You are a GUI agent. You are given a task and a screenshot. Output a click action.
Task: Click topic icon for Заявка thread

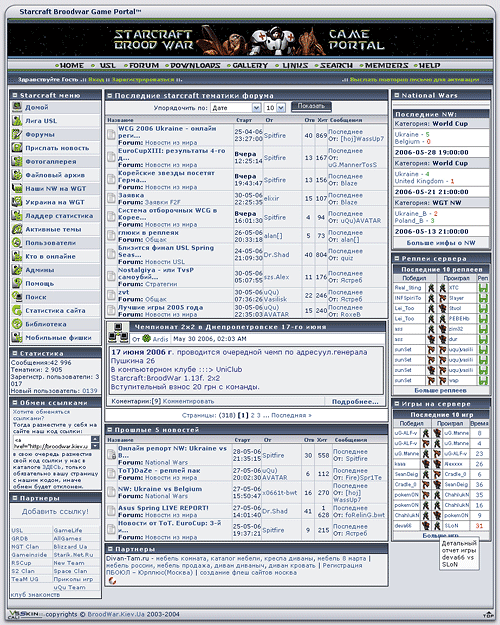(x=111, y=199)
